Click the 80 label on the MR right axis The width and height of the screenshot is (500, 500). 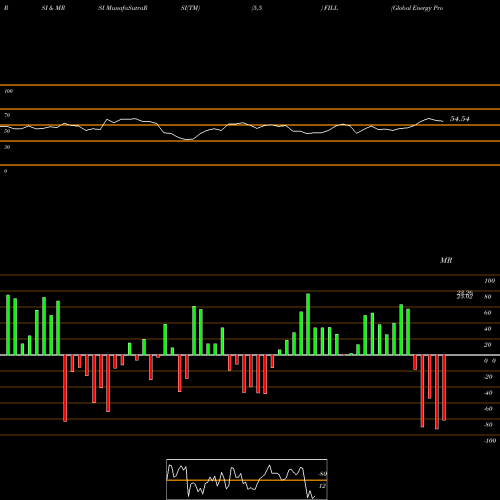(488, 297)
